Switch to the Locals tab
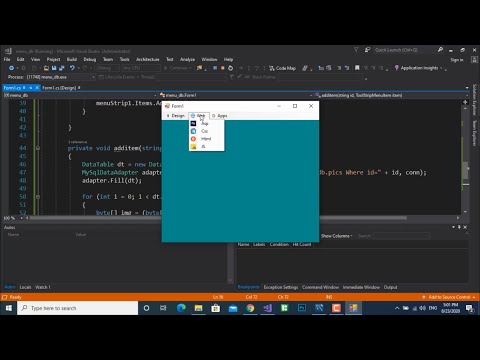The height and width of the screenshot is (360, 480). tap(25, 287)
